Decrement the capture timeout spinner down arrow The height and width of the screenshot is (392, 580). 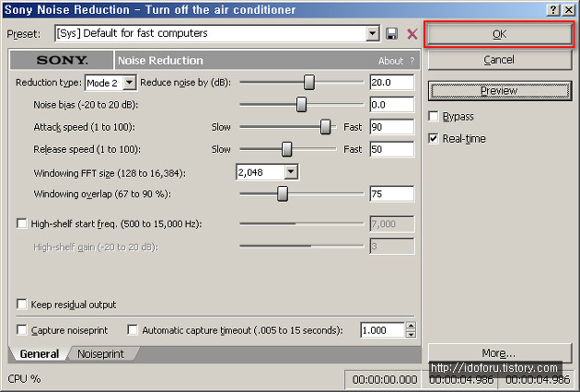(x=411, y=334)
